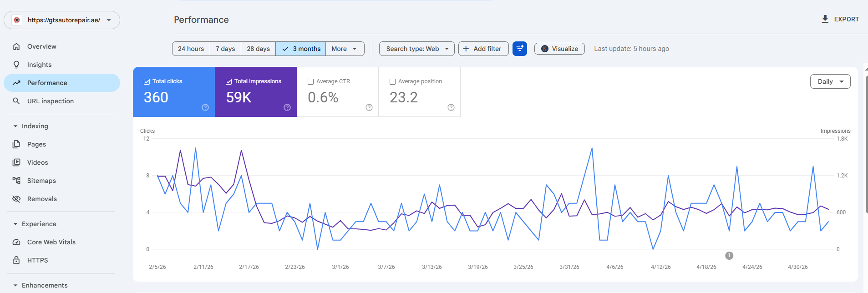Click the 360 total clicks value
This screenshot has width=868, height=293.
(156, 97)
